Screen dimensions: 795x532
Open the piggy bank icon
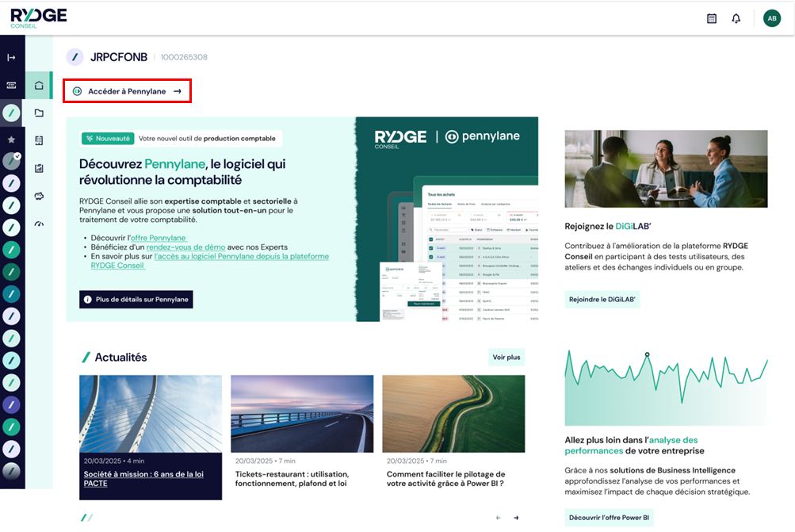coord(39,196)
